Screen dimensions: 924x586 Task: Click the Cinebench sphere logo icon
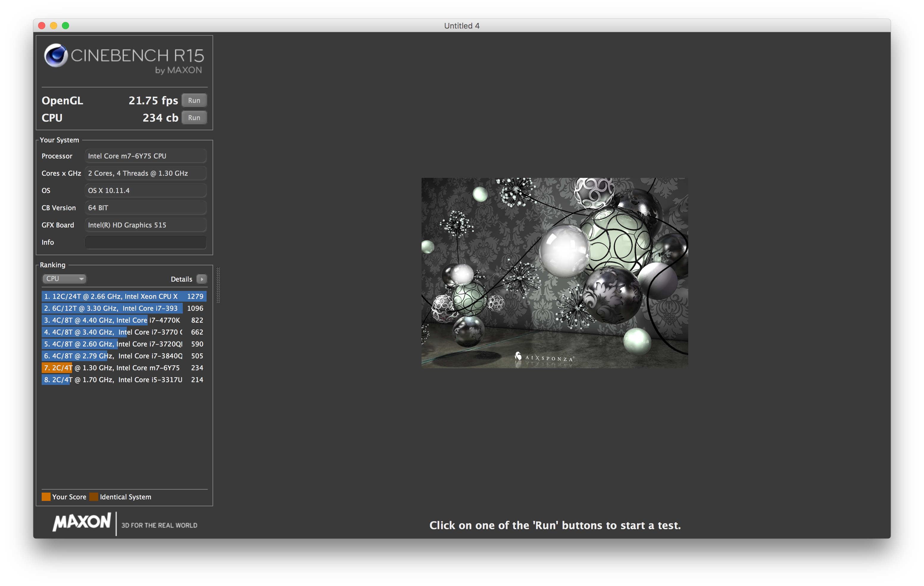(56, 56)
